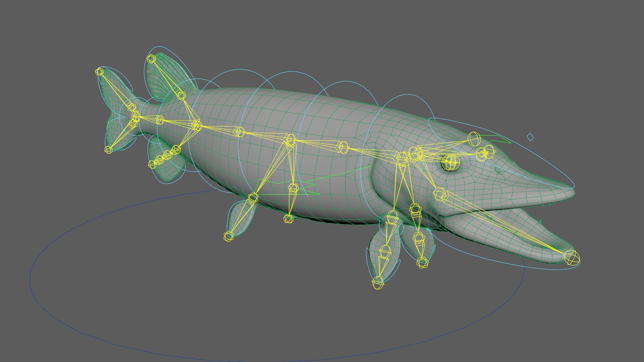The height and width of the screenshot is (362, 644).
Task: Select the small diamond control above the snout
Action: [530, 137]
